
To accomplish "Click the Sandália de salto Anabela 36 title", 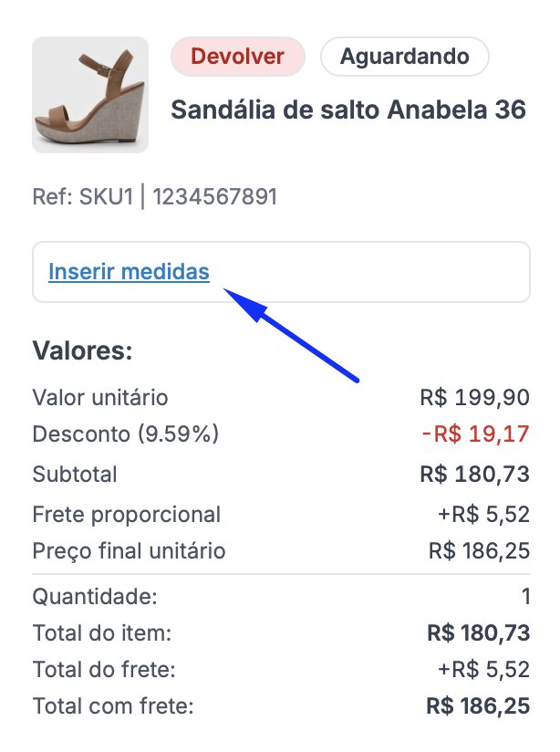I will tap(348, 110).
